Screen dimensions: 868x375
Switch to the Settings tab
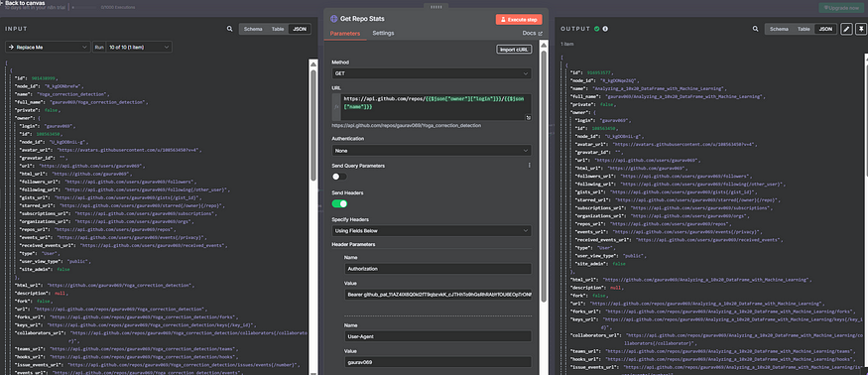coord(383,34)
